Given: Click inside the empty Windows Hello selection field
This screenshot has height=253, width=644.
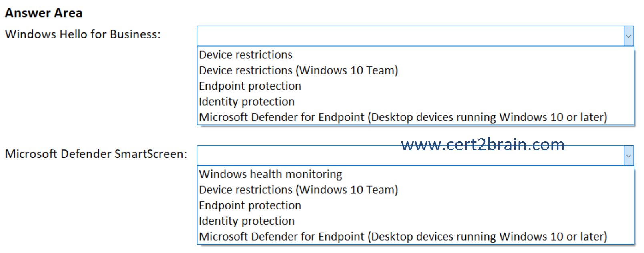Looking at the screenshot, I should point(400,36).
